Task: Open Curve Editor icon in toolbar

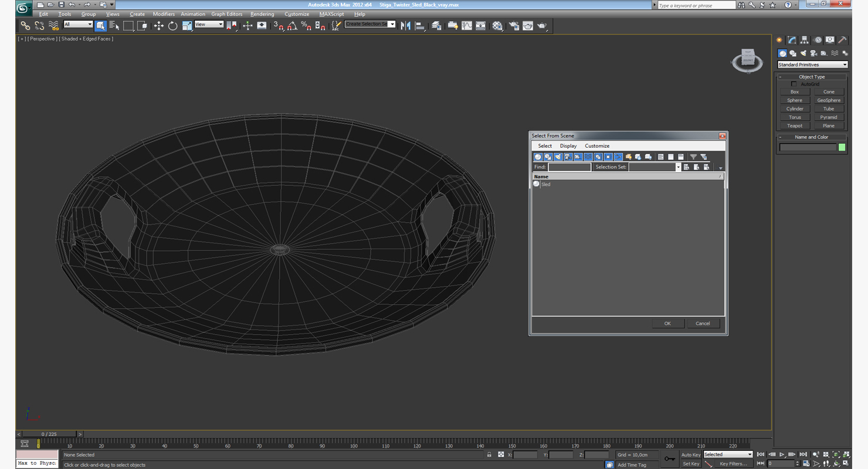Action: point(467,26)
